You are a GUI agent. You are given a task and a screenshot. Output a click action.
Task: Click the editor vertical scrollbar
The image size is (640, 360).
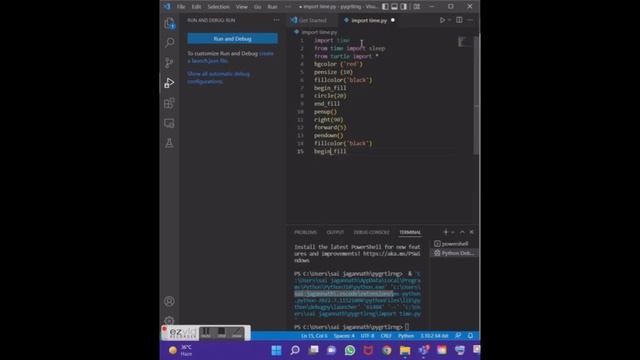coord(476,95)
